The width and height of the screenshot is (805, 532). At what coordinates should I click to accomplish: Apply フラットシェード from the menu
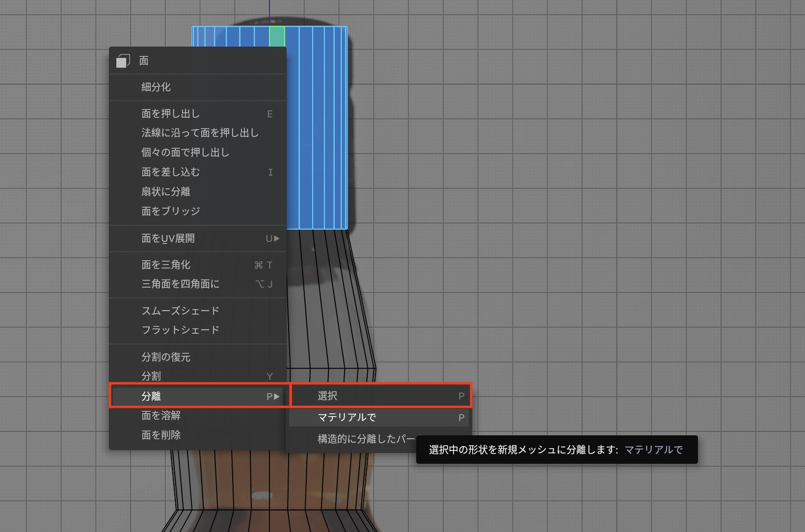coord(180,330)
